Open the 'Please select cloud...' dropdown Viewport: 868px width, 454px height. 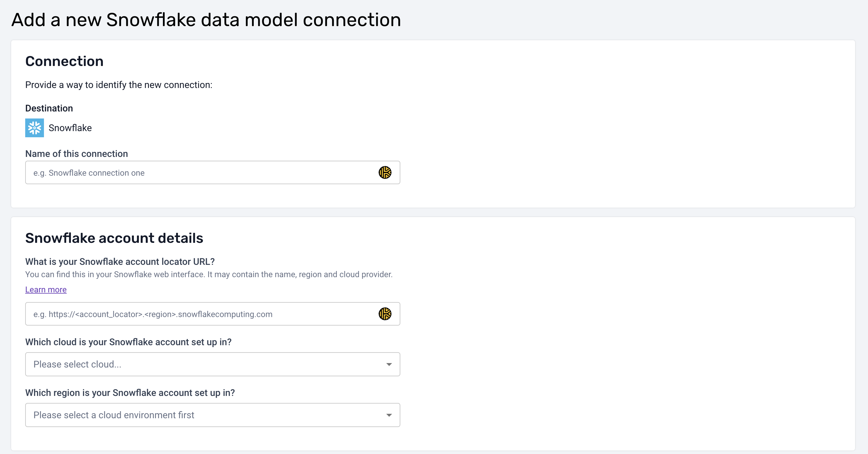(x=202, y=364)
